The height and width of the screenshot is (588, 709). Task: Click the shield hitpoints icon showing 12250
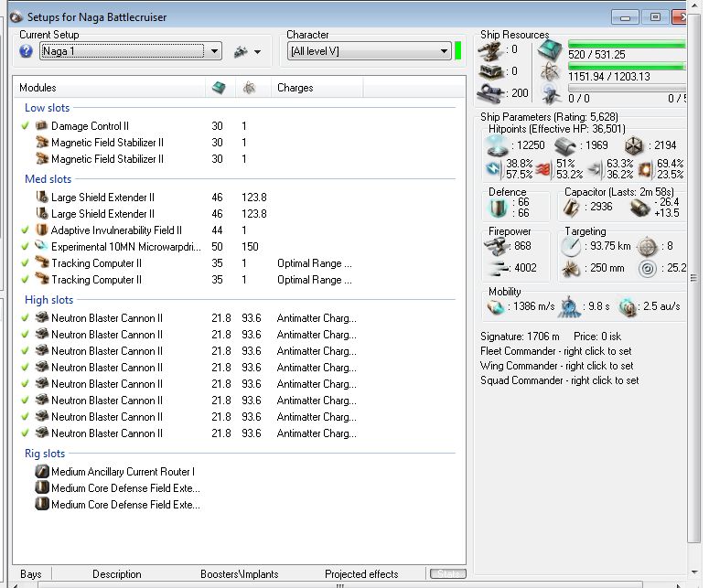pyautogui.click(x=497, y=145)
